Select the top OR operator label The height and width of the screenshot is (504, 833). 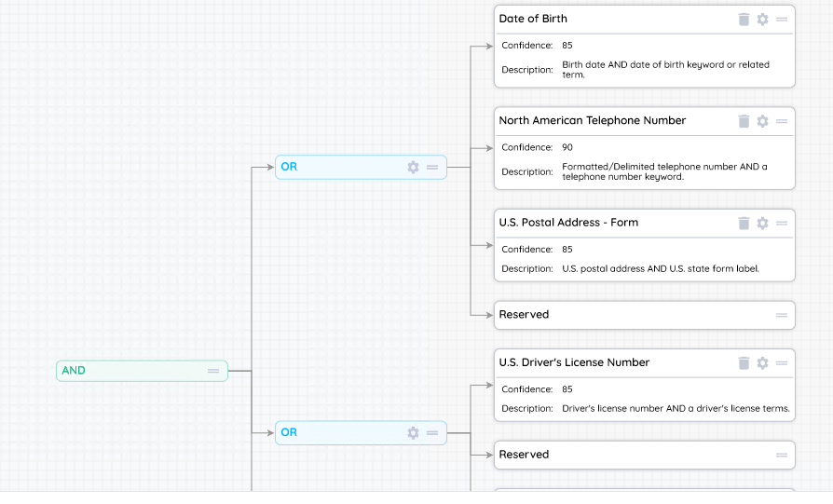tap(289, 167)
